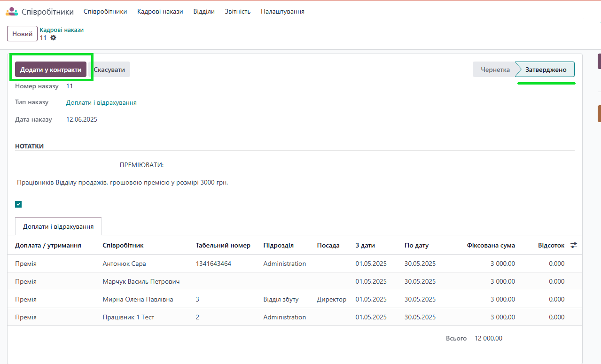The image size is (601, 364).
Task: Select the Затверджено status stage
Action: click(x=546, y=70)
